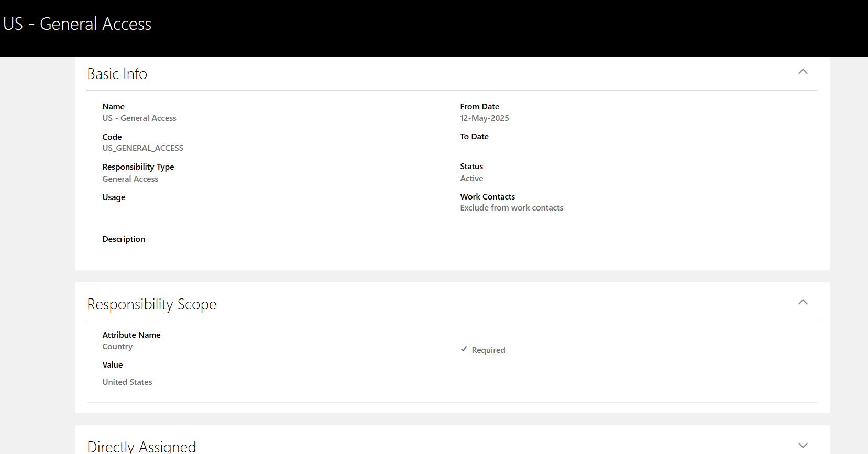Viewport: 868px width, 454px height.
Task: Click the Code label
Action: tap(112, 137)
